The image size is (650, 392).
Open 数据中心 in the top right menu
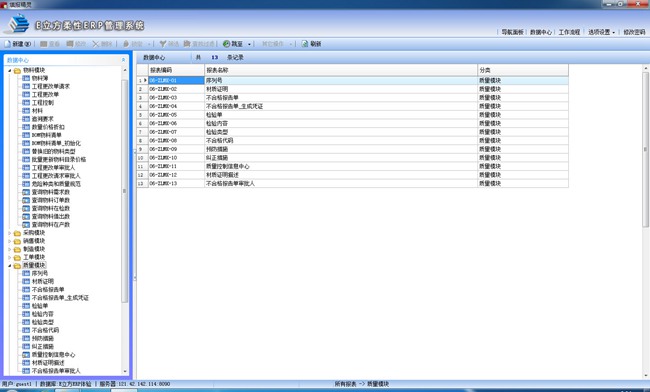click(541, 32)
